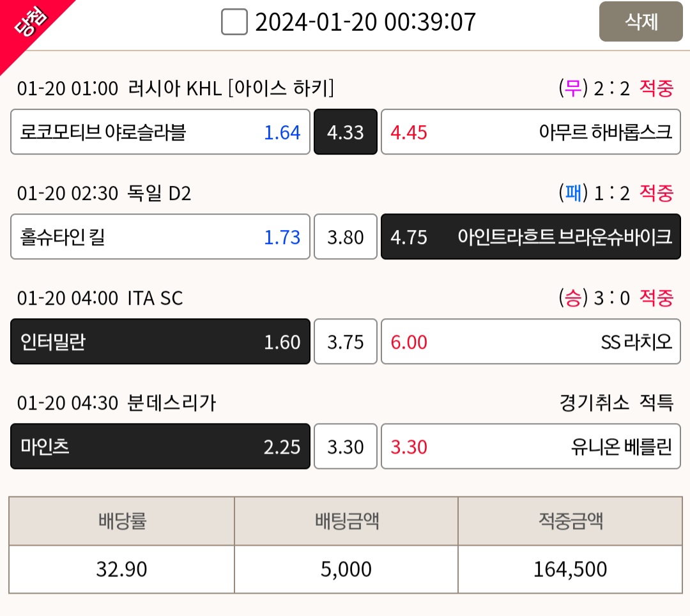Select 로코모티브 야로슬라블 home odds 1.64
690x616 pixels.
coord(160,132)
